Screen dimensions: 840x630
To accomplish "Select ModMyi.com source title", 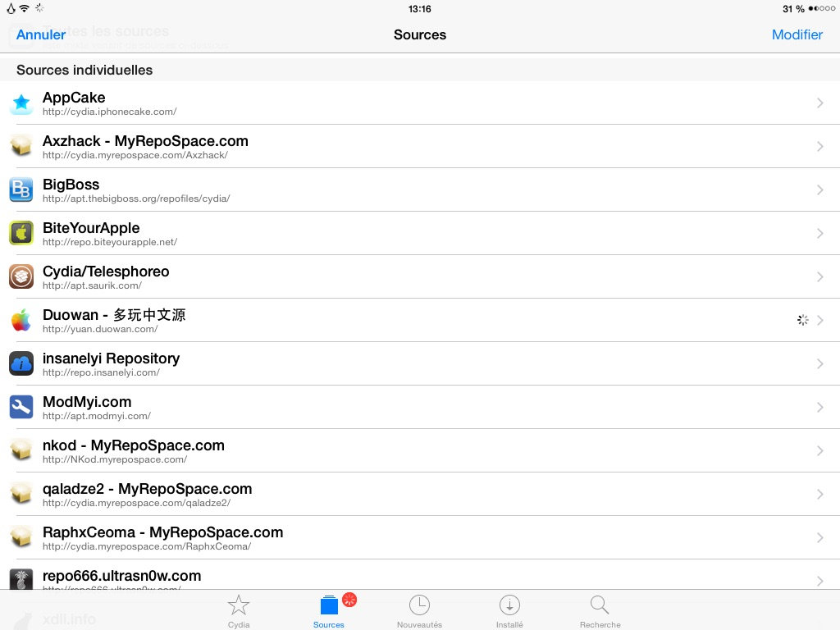I will [87, 401].
